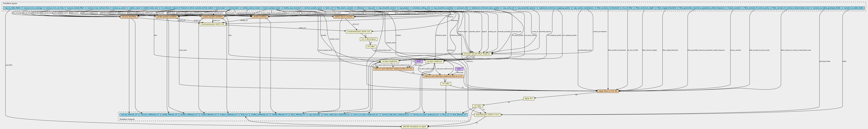868x129 pixels.
Task: Select the vep_custom_annotations input node
Action: (x=584, y=8)
